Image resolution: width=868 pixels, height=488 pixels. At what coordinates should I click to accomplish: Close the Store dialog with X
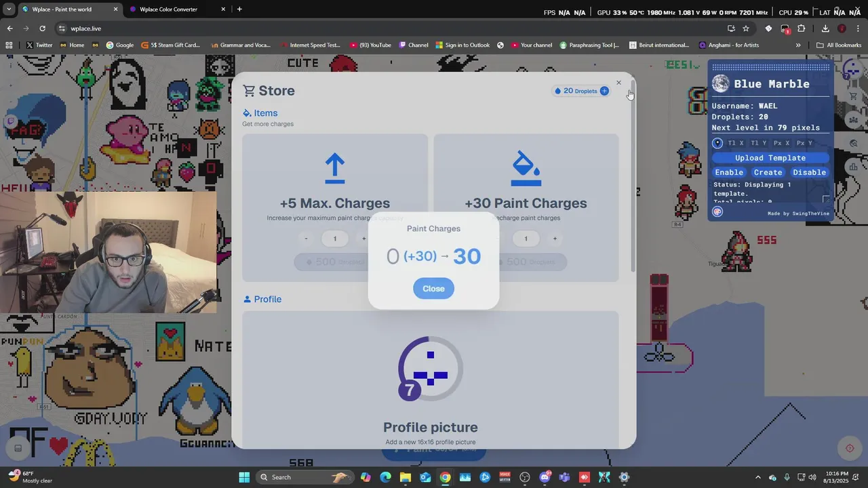click(x=618, y=83)
